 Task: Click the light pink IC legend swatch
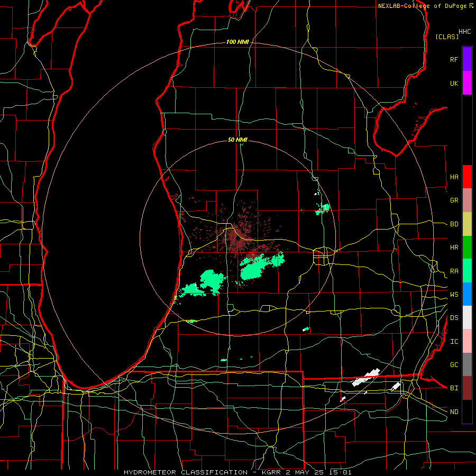click(467, 341)
